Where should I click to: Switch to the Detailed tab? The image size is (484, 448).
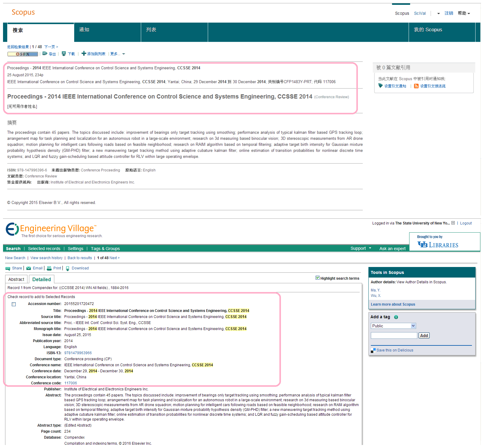coord(42,279)
